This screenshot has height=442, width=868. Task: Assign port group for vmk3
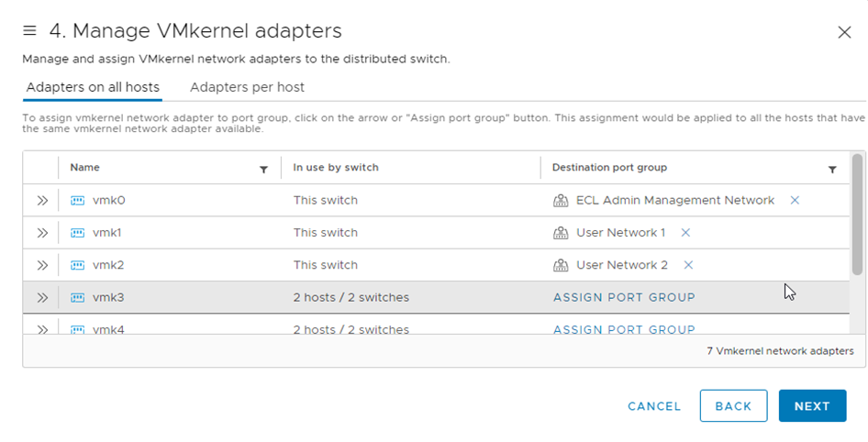click(x=624, y=298)
